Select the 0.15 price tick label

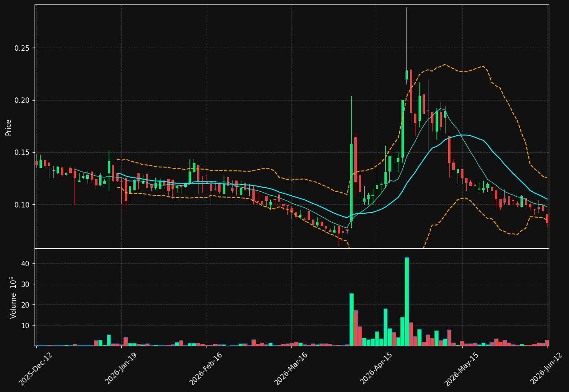tap(22, 152)
